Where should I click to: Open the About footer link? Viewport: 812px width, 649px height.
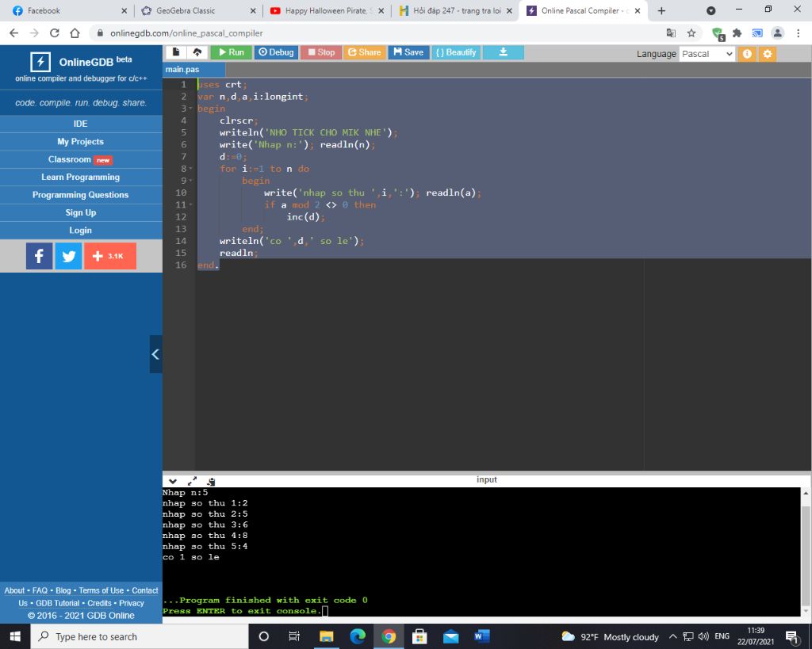pos(14,590)
